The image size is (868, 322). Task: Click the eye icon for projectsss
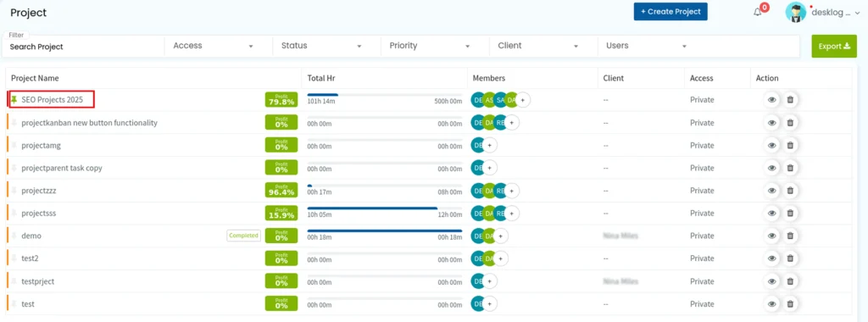click(x=771, y=213)
